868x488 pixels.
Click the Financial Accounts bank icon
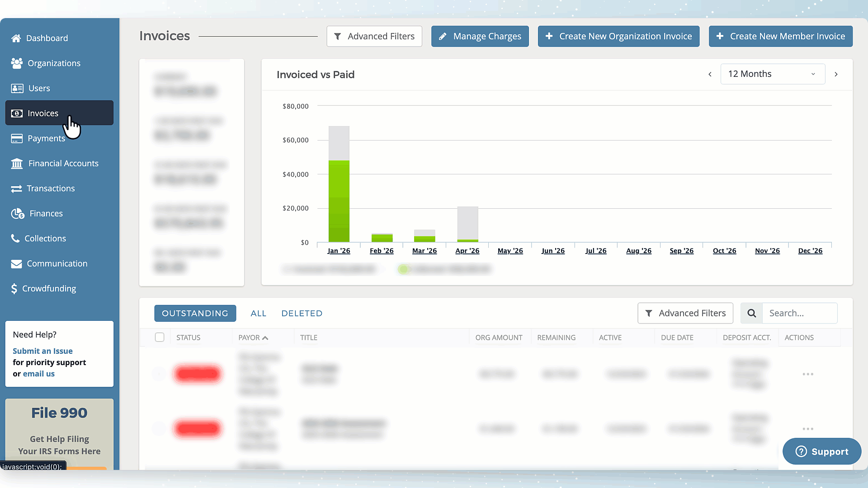17,164
